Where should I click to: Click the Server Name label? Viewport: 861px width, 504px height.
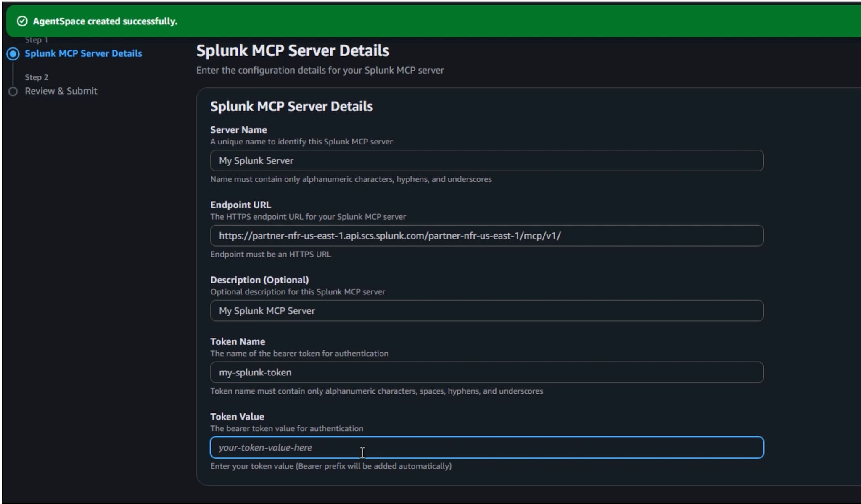pyautogui.click(x=238, y=130)
